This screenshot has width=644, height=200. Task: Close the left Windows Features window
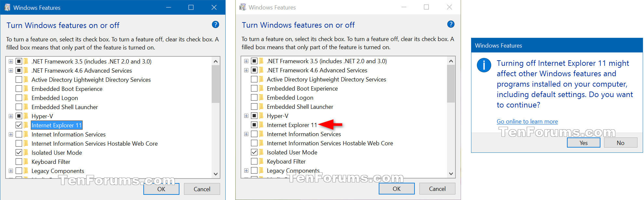click(214, 7)
